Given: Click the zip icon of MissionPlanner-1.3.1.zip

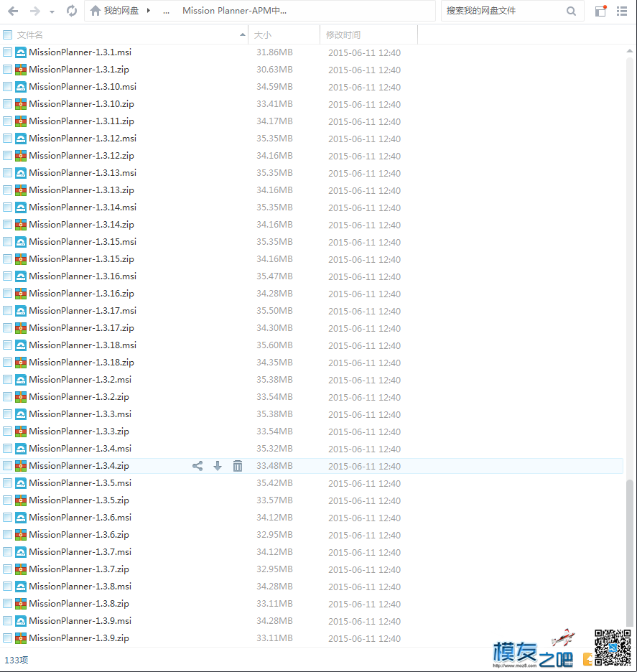Looking at the screenshot, I should (x=21, y=70).
